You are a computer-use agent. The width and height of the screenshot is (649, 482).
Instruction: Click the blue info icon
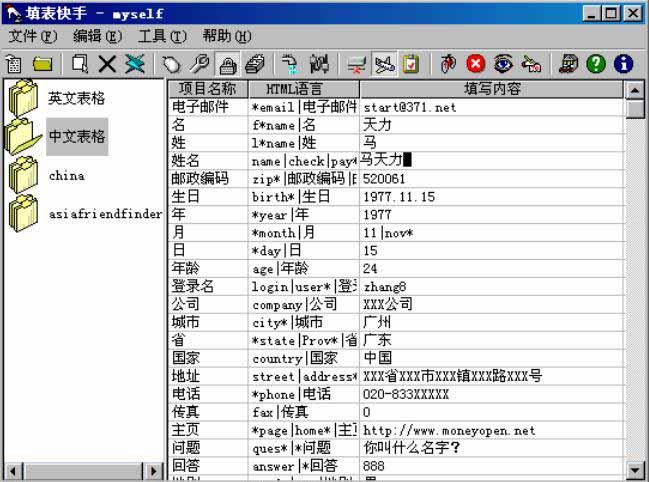point(624,64)
